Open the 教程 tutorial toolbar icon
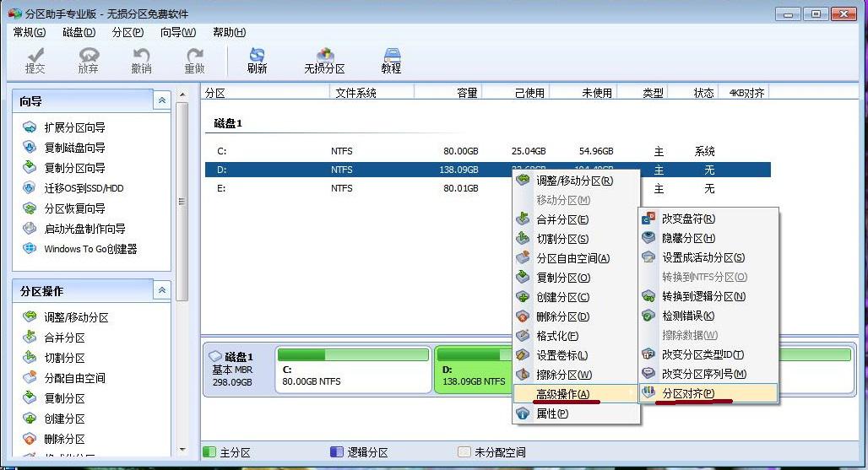The image size is (868, 470). pyautogui.click(x=392, y=56)
